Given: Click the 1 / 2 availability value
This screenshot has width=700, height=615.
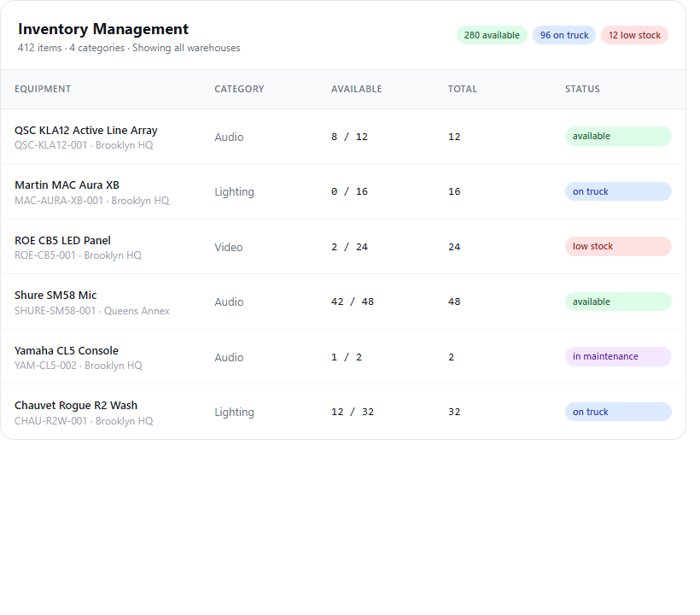Looking at the screenshot, I should coord(347,357).
